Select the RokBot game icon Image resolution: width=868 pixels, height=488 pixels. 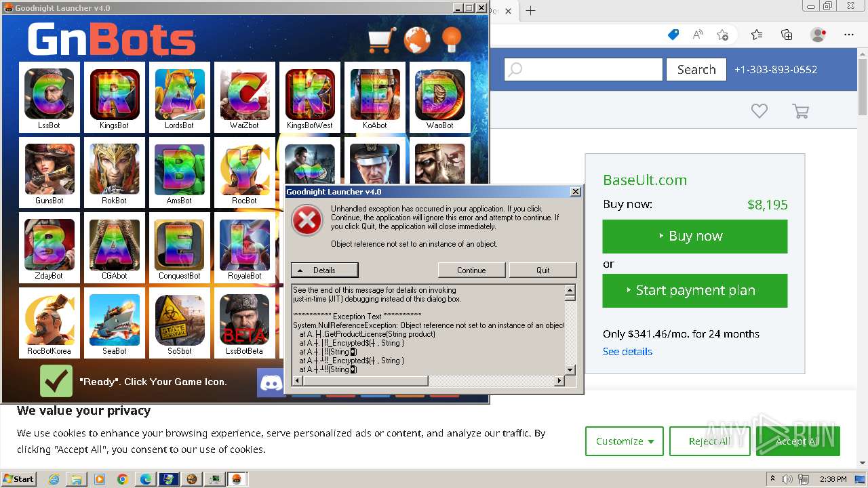tap(115, 171)
